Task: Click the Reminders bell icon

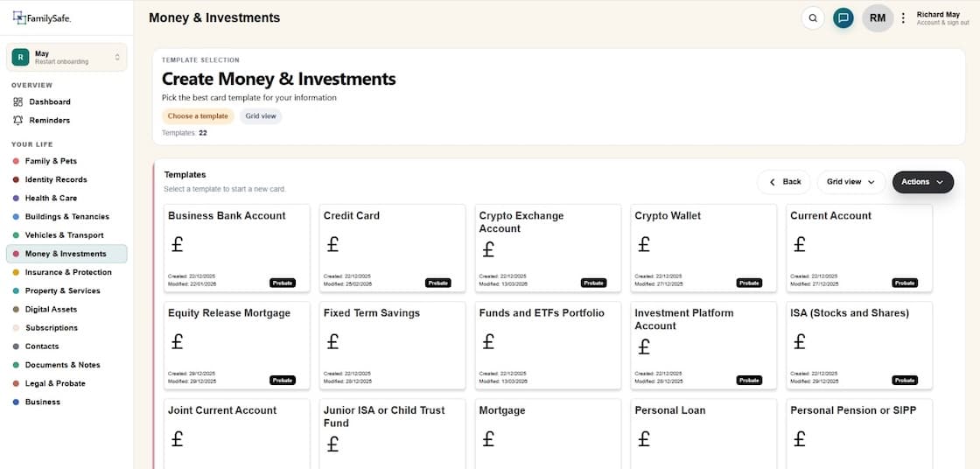Action: click(18, 120)
